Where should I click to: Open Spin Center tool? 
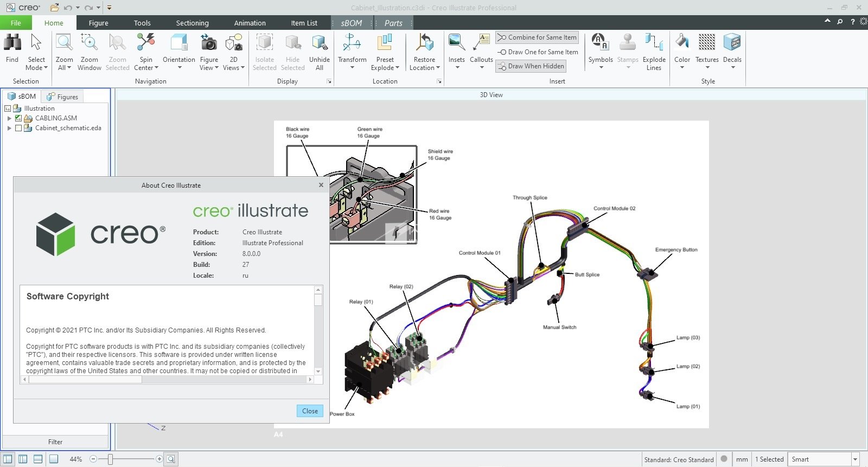point(146,52)
